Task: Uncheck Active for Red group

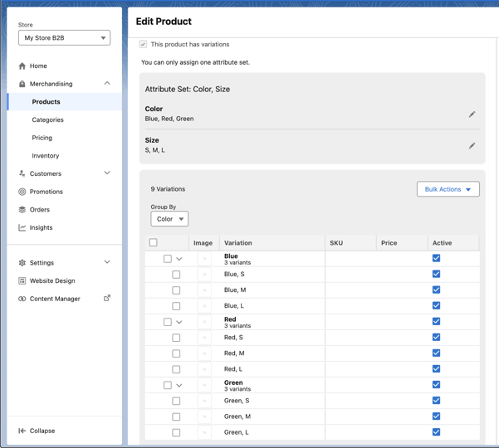Action: [x=436, y=321]
